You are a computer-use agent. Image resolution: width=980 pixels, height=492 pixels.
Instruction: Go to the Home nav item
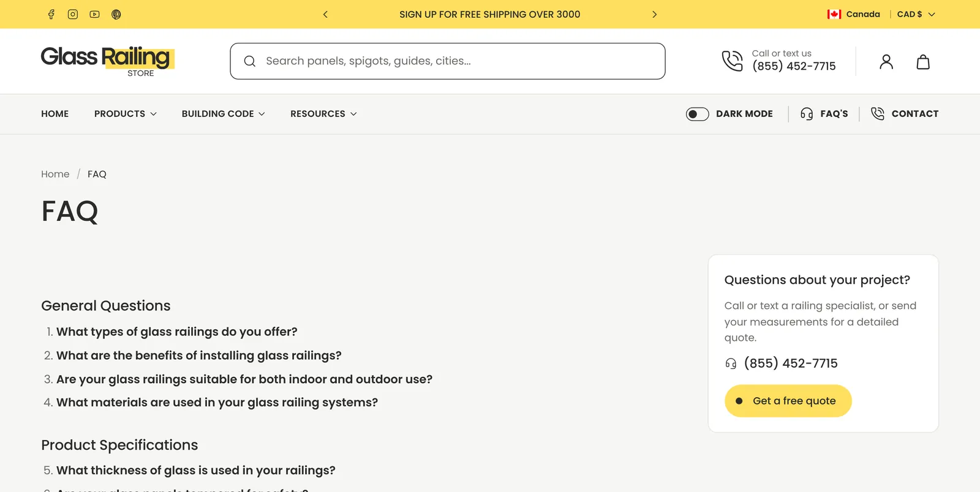tap(55, 114)
